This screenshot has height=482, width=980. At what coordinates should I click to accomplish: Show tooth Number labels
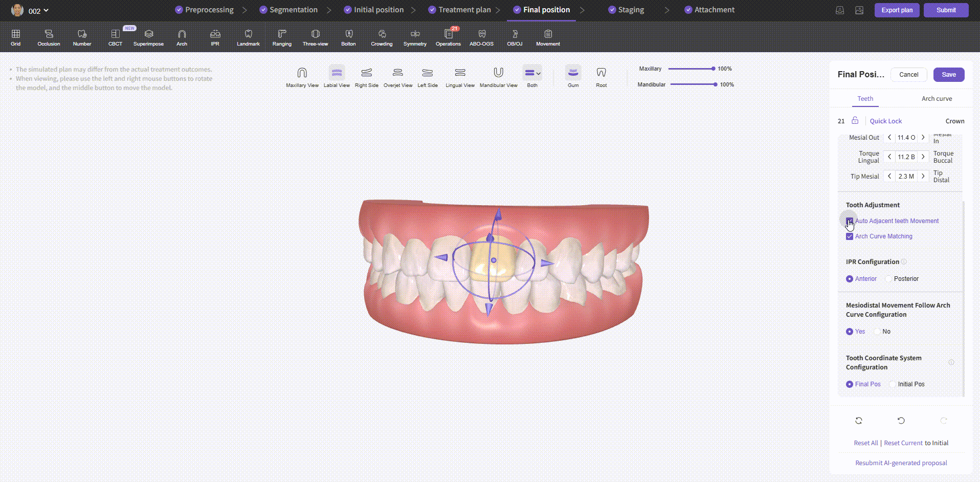tap(82, 37)
